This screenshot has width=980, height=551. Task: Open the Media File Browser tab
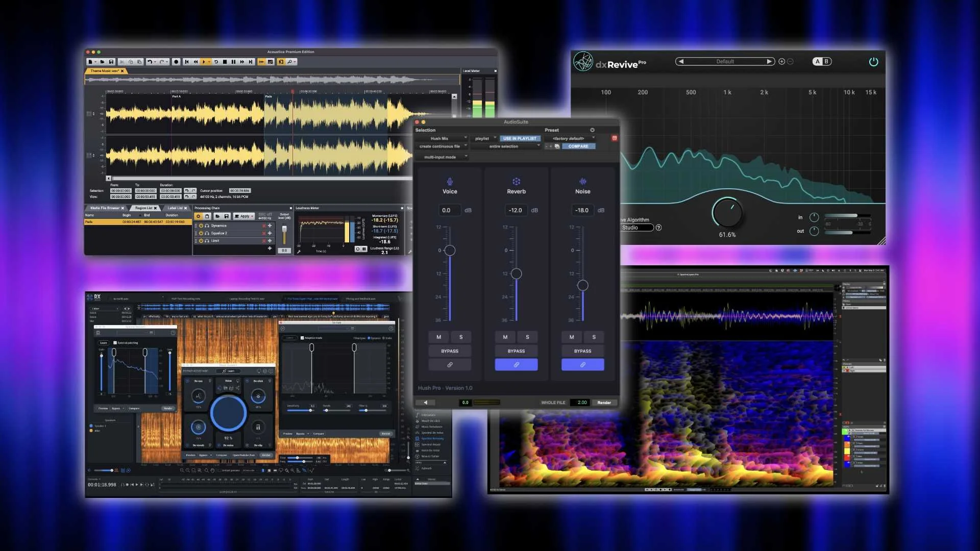[x=105, y=208]
